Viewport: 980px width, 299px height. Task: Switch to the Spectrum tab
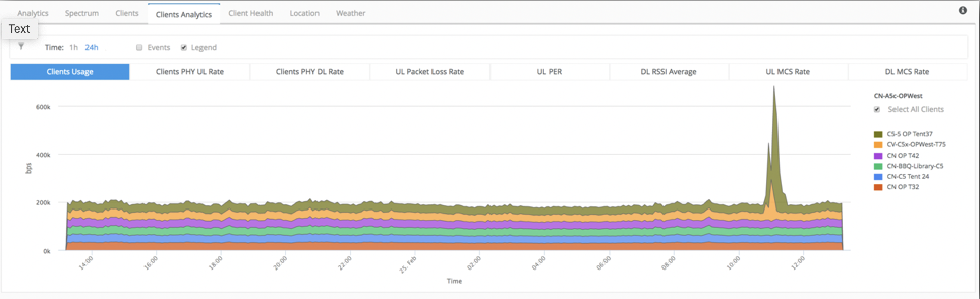82,14
